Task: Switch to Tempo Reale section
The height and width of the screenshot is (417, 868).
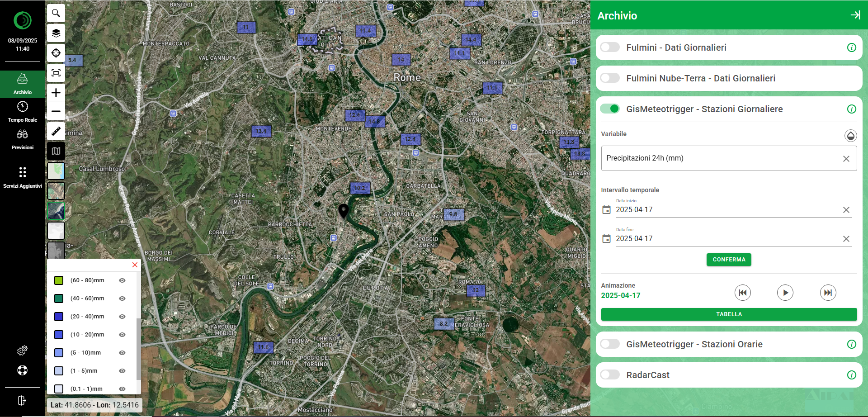Action: tap(23, 111)
